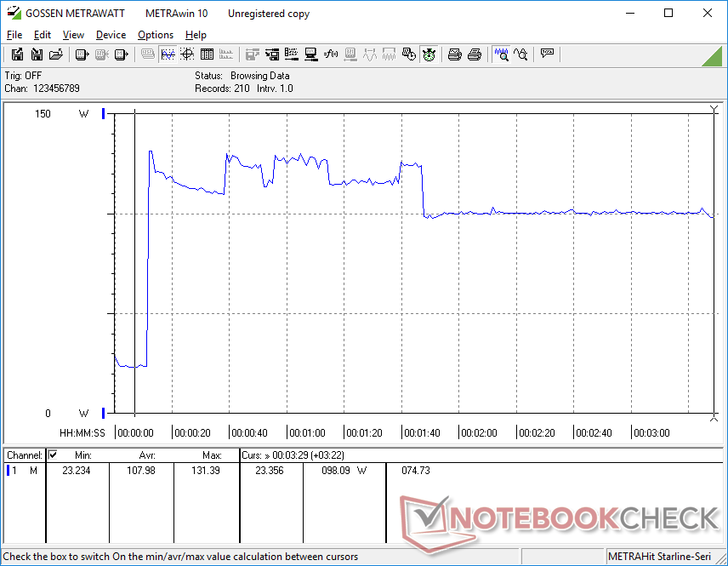Click the cursor value 23.356
Screen dimensions: 728x566
pos(270,471)
